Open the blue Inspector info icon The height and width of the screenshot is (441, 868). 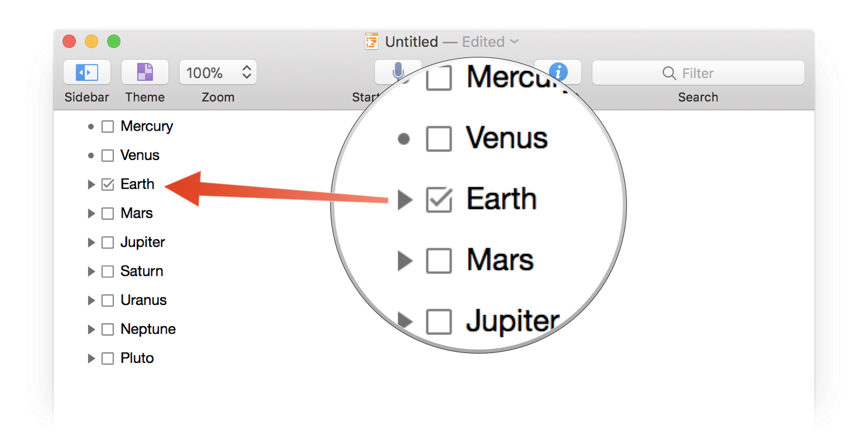click(x=558, y=72)
